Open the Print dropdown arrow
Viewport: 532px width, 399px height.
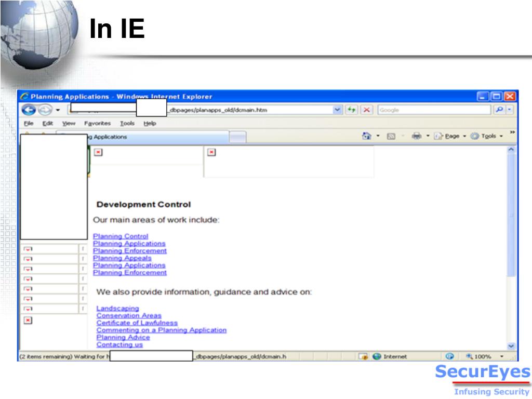point(428,136)
